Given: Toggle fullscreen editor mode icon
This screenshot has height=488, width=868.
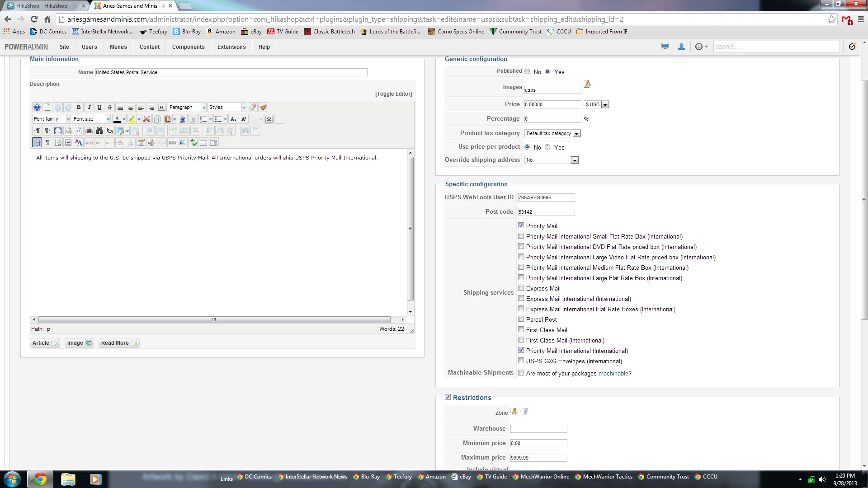Looking at the screenshot, I should coord(58,131).
